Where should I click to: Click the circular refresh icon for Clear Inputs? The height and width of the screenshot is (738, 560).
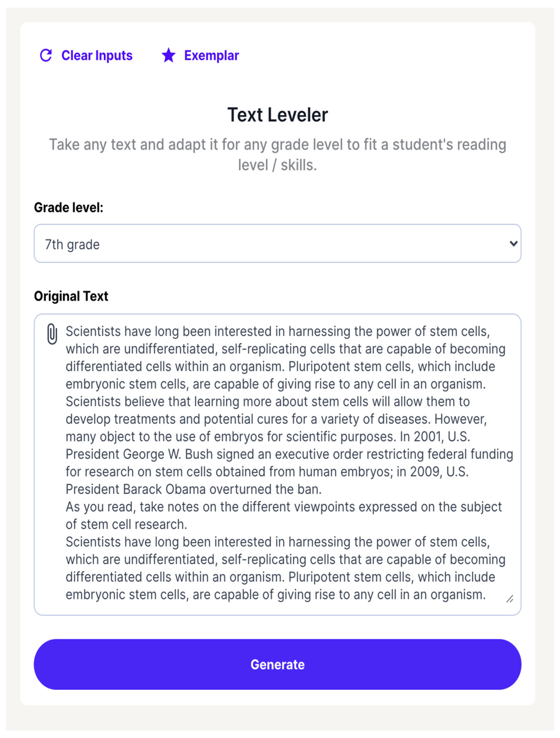pyautogui.click(x=46, y=55)
